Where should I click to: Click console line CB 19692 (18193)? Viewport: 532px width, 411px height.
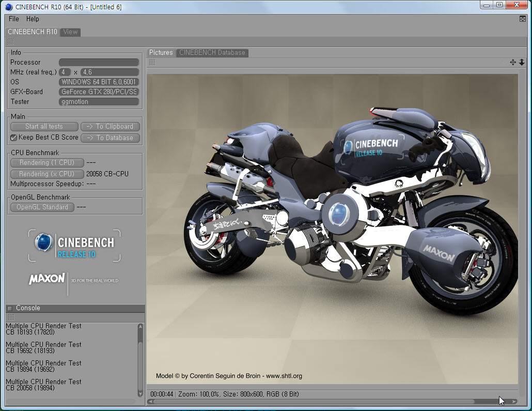[x=30, y=351]
